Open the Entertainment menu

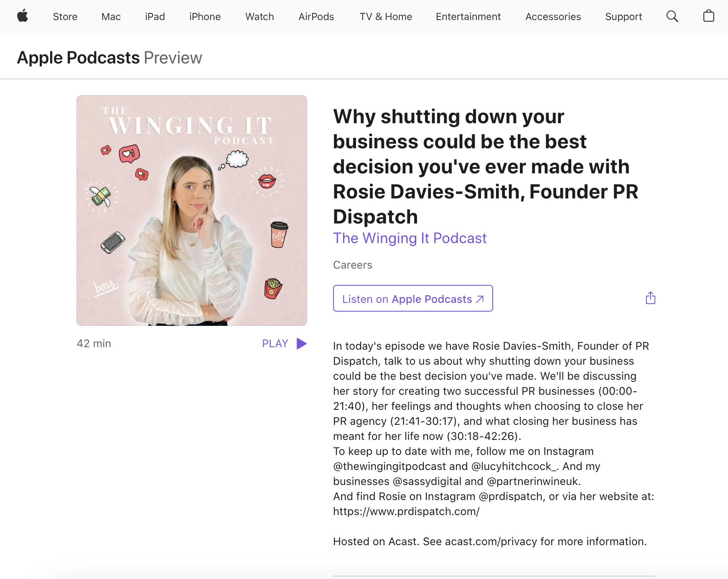(468, 17)
